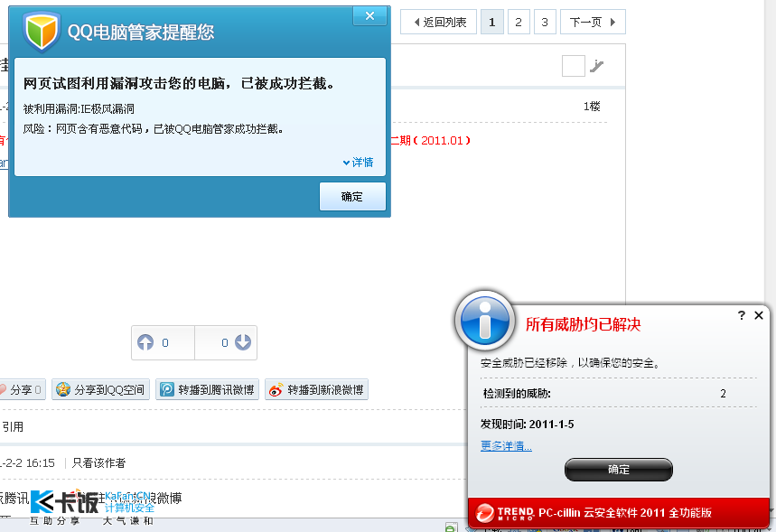Click detected threats count 2

[723, 394]
